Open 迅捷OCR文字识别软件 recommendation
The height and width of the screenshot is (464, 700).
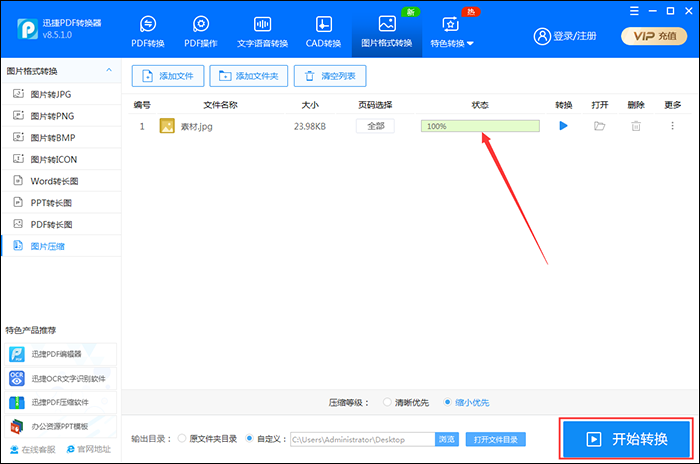pos(60,378)
